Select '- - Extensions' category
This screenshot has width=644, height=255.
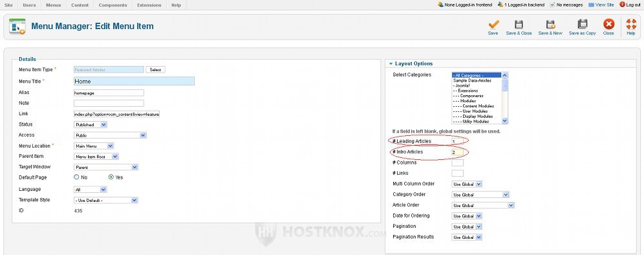pyautogui.click(x=477, y=91)
